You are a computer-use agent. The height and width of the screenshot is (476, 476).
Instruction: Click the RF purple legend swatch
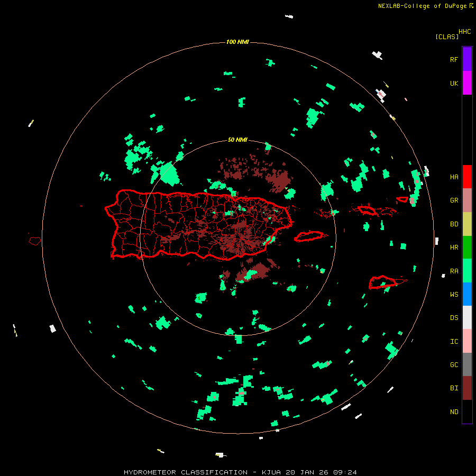click(x=467, y=59)
